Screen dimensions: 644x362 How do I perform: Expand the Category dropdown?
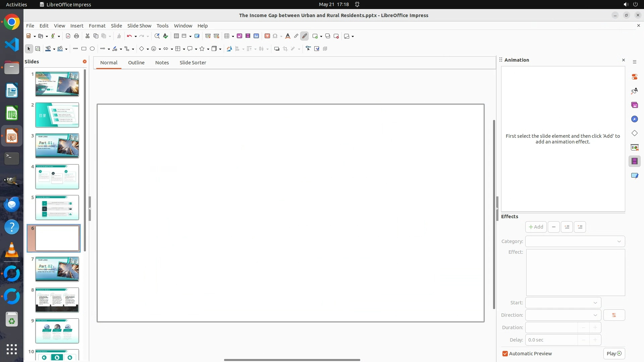tap(575, 241)
